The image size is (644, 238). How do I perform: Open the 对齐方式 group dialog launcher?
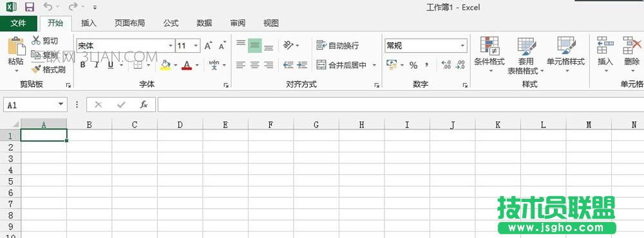pos(377,85)
